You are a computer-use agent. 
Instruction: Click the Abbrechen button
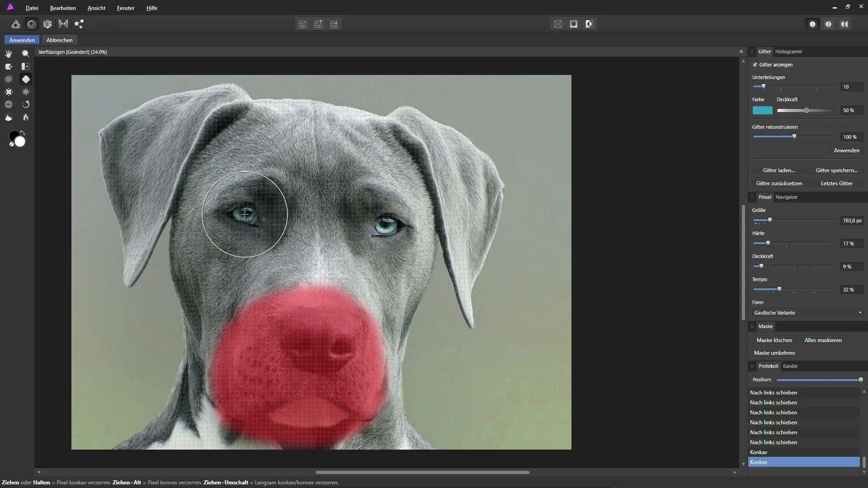pyautogui.click(x=59, y=40)
